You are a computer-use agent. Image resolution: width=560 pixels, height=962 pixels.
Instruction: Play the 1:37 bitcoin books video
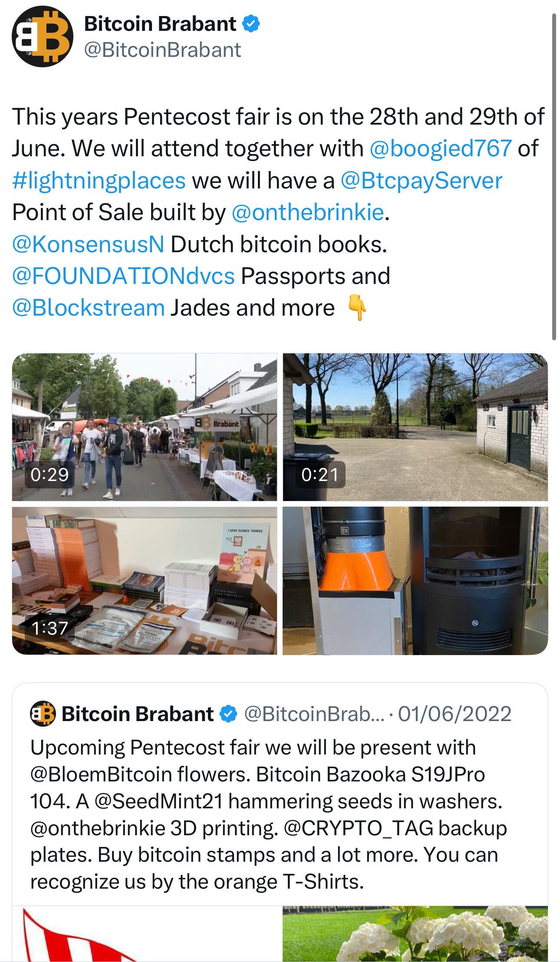point(144,580)
